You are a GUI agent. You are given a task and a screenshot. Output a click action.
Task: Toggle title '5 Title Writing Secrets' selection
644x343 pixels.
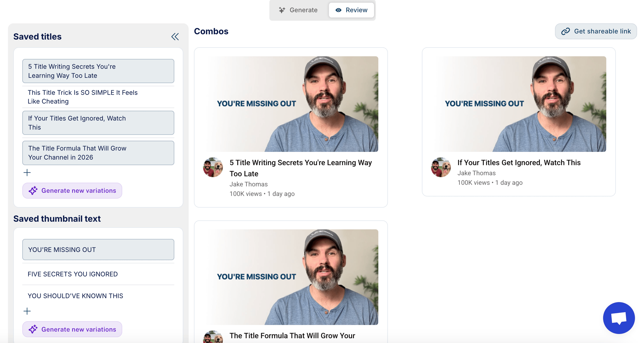(98, 71)
